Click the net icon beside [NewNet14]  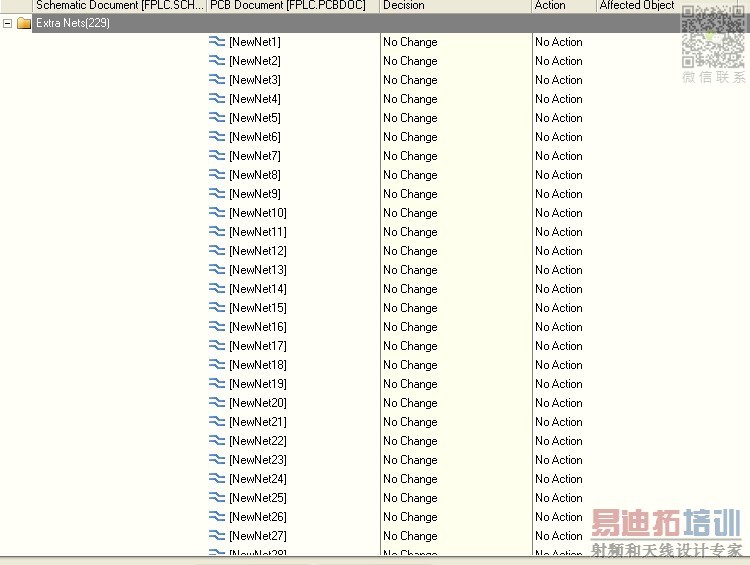point(217,288)
